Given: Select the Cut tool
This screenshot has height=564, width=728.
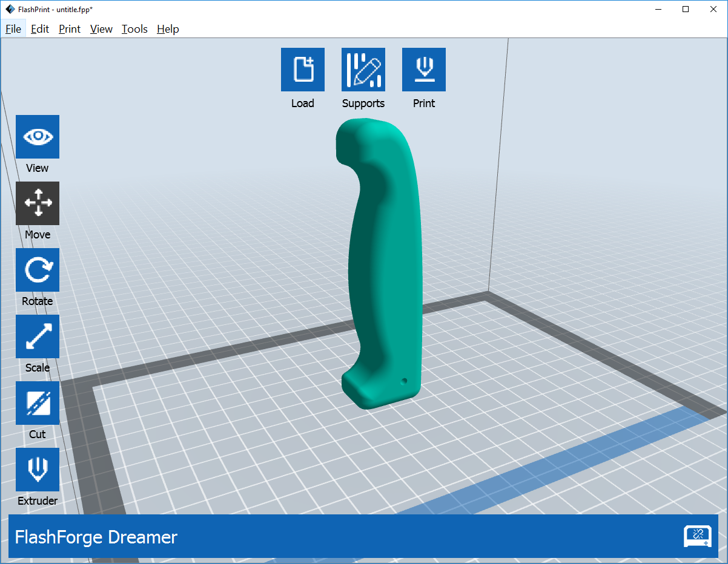Looking at the screenshot, I should coord(38,403).
